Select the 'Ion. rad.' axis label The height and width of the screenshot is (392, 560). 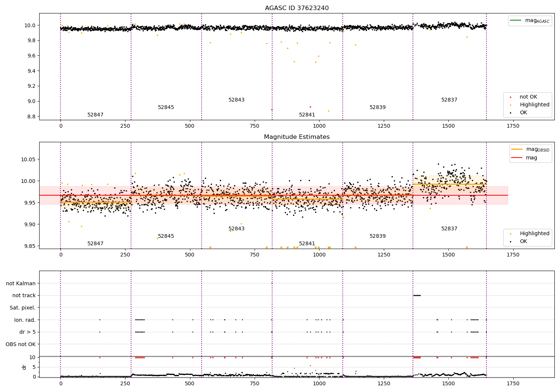tap(25, 320)
